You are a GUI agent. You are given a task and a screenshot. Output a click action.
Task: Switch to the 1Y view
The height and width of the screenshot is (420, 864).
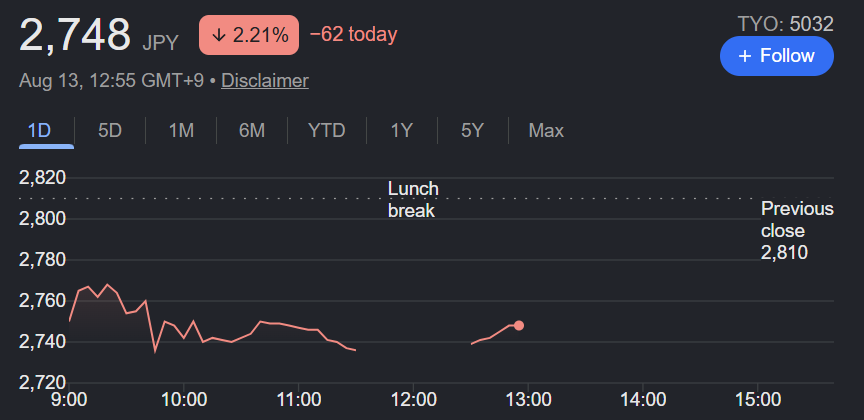click(x=402, y=131)
